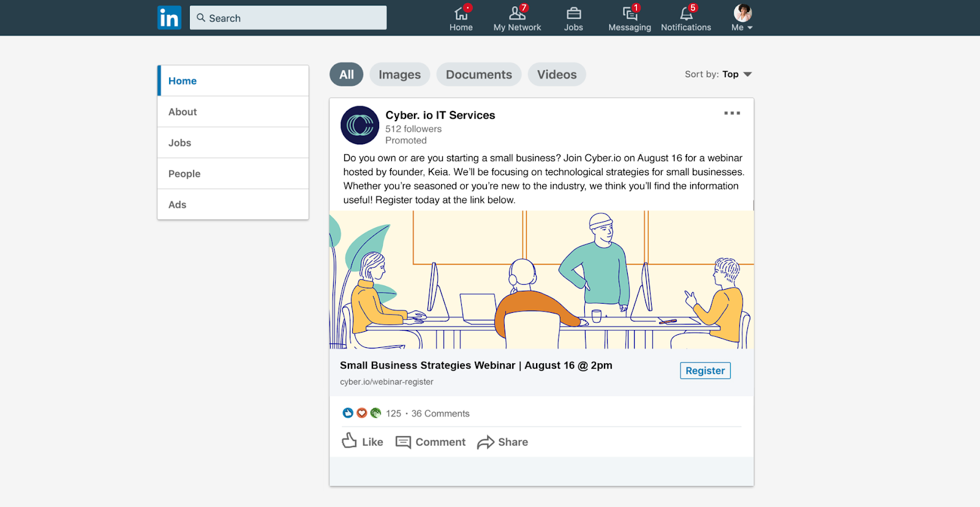This screenshot has height=507, width=980.
Task: Select the Images filter tab
Action: click(x=399, y=75)
